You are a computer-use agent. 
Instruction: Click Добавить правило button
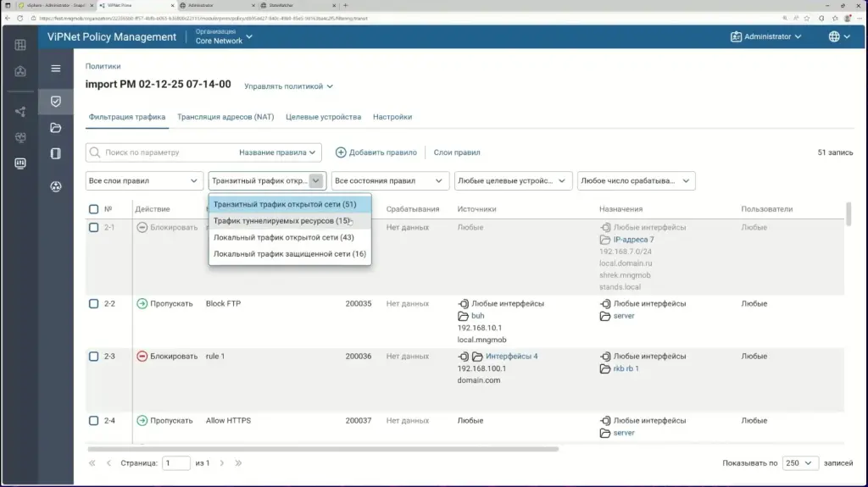(x=376, y=152)
